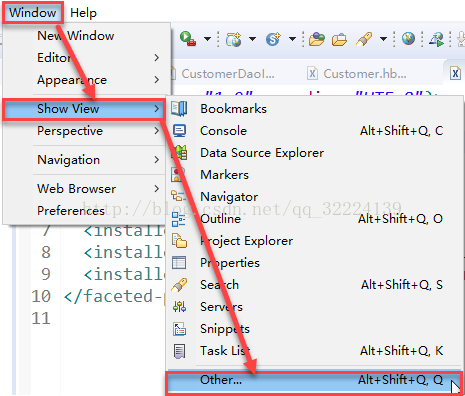Show the Project Explorer view
This screenshot has height=396, width=465.
[x=314, y=241]
